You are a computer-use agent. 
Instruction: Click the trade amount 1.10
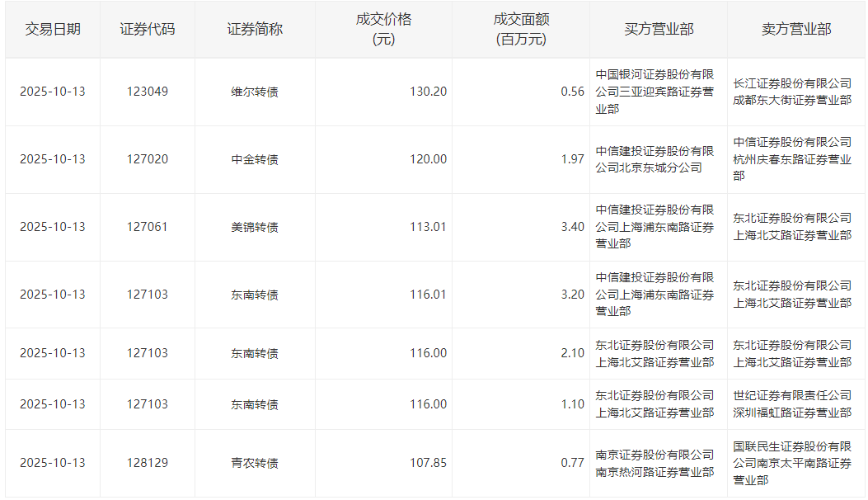pyautogui.click(x=572, y=404)
